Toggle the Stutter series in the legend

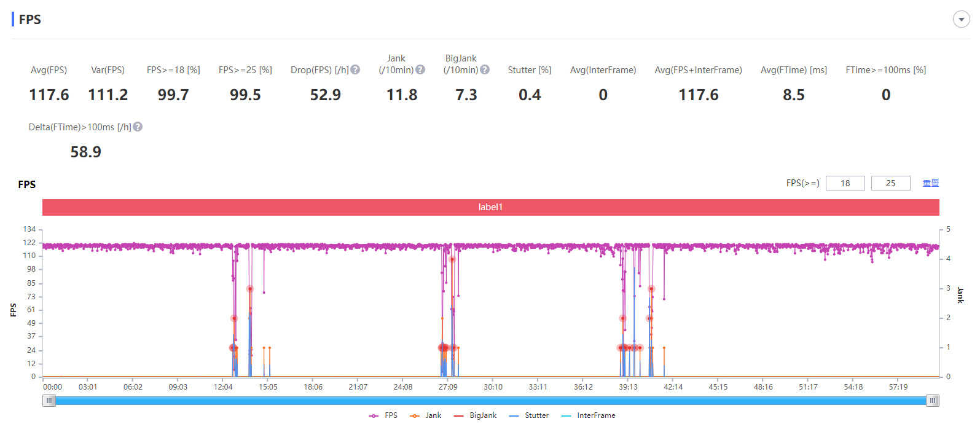click(529, 415)
